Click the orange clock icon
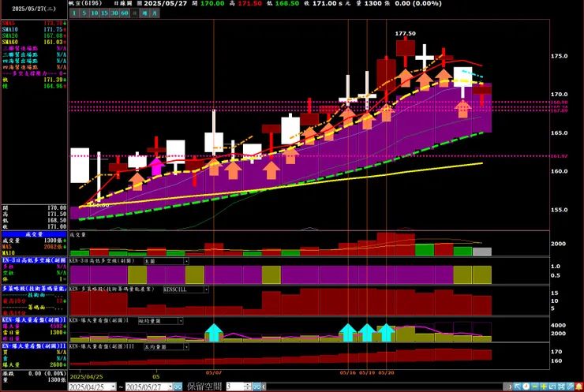The height and width of the screenshot is (392, 584). pyautogui.click(x=526, y=387)
